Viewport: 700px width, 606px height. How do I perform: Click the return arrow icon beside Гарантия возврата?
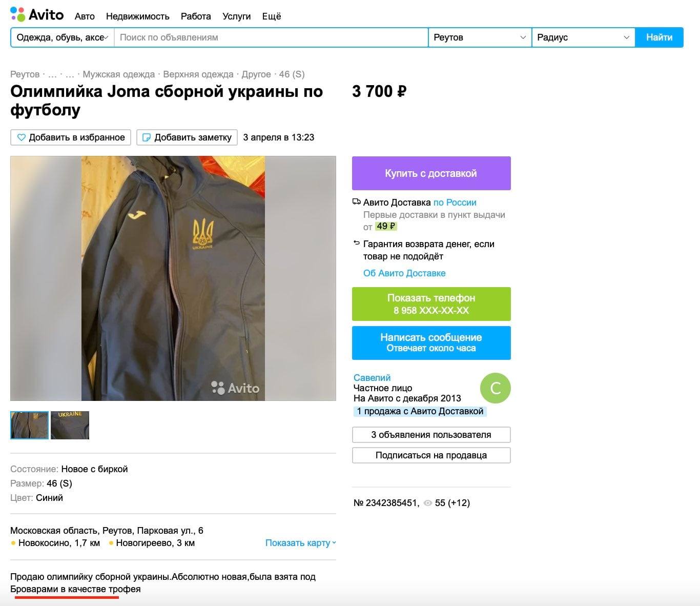pyautogui.click(x=357, y=243)
